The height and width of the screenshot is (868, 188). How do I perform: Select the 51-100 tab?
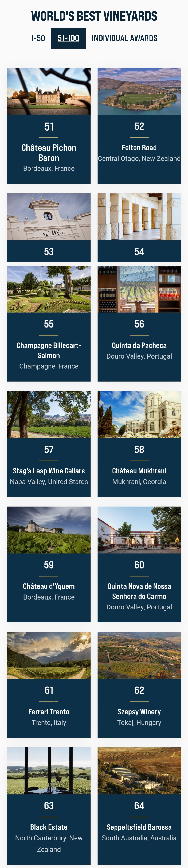pyautogui.click(x=68, y=38)
